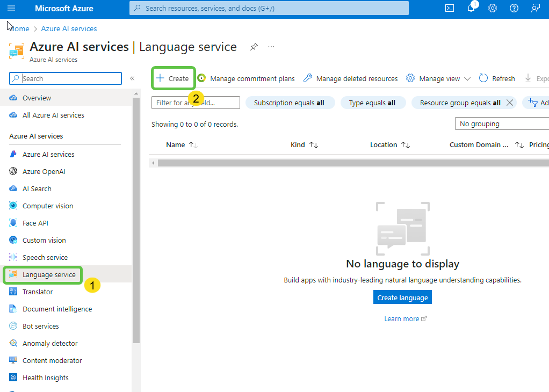The image size is (549, 392).
Task: Pin the Language service page
Action: (254, 47)
